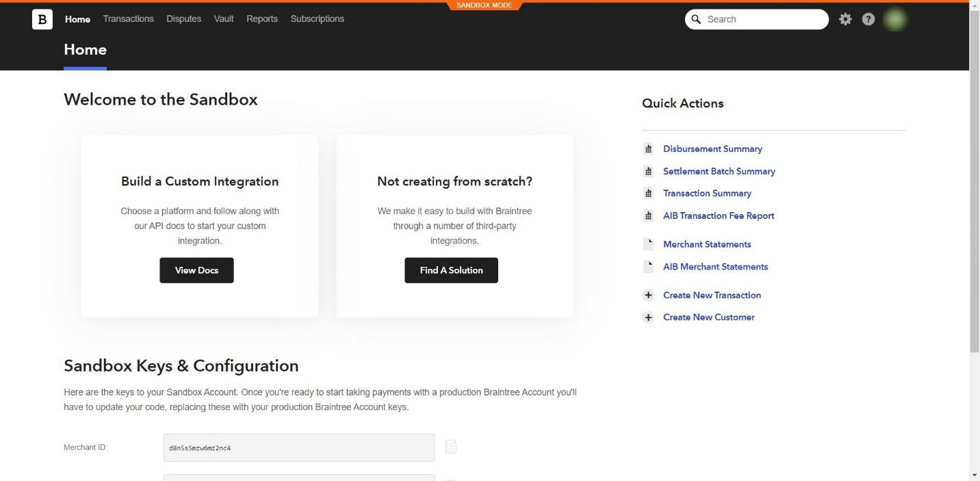Open the Disbursement Summary link

tap(712, 148)
